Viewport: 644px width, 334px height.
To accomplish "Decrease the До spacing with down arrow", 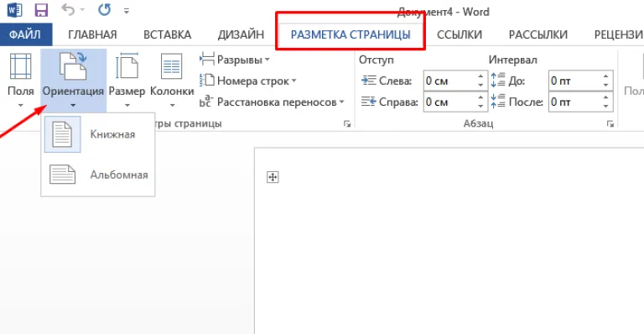I will [x=605, y=85].
